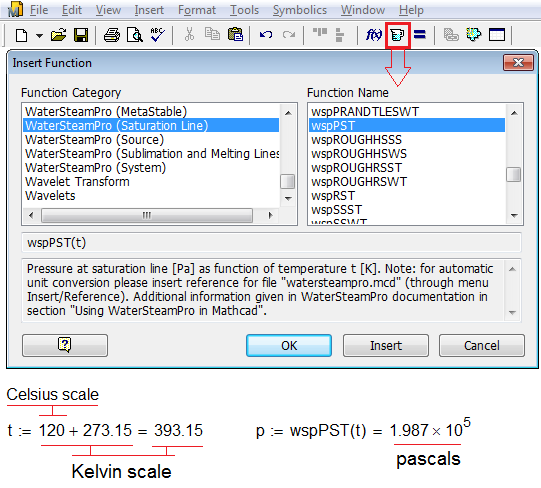
Task: Click description box scroll down arrow
Action: pyautogui.click(x=512, y=313)
